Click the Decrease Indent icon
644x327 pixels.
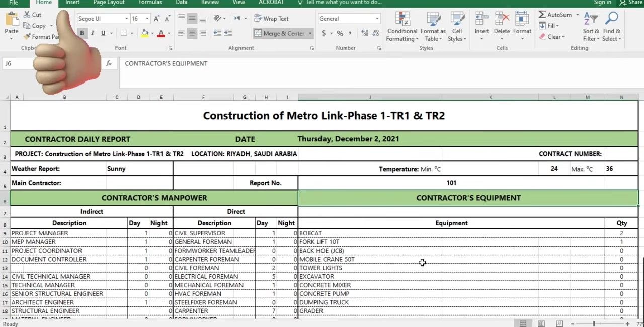(x=217, y=33)
